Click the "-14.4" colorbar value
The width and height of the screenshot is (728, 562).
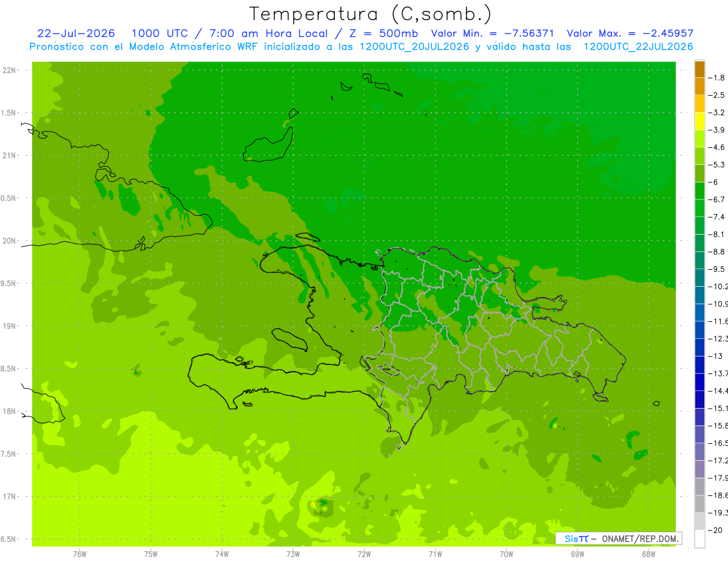coord(718,391)
